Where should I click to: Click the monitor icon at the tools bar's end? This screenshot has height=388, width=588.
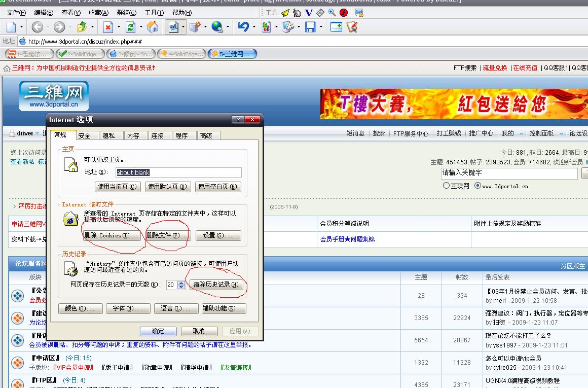359,13
